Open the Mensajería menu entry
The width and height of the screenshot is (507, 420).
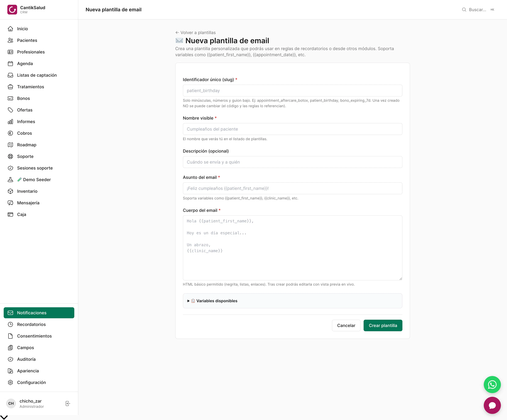point(39,203)
